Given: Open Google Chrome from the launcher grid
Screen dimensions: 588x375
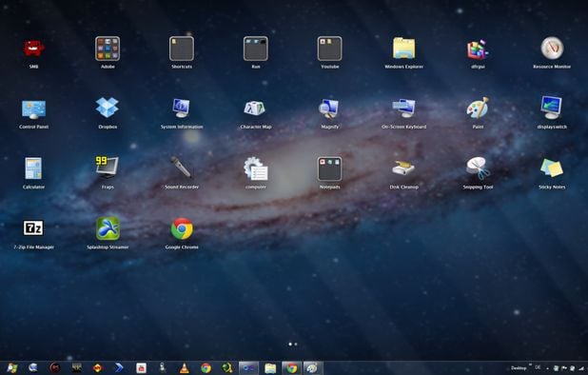Looking at the screenshot, I should click(182, 228).
